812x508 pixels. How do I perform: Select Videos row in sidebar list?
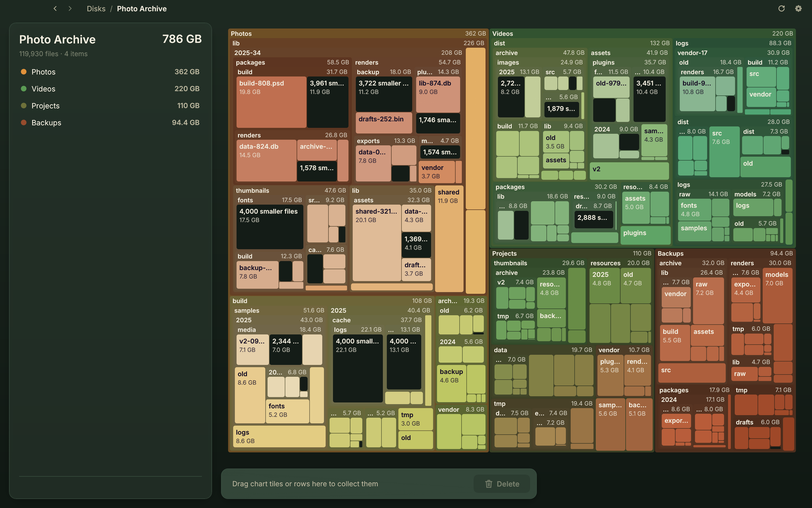[111, 89]
